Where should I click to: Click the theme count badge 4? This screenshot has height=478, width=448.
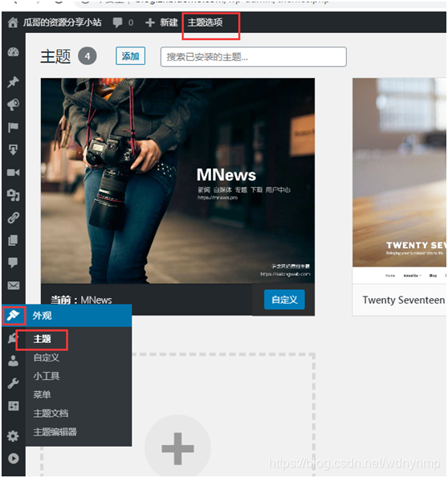tap(88, 56)
